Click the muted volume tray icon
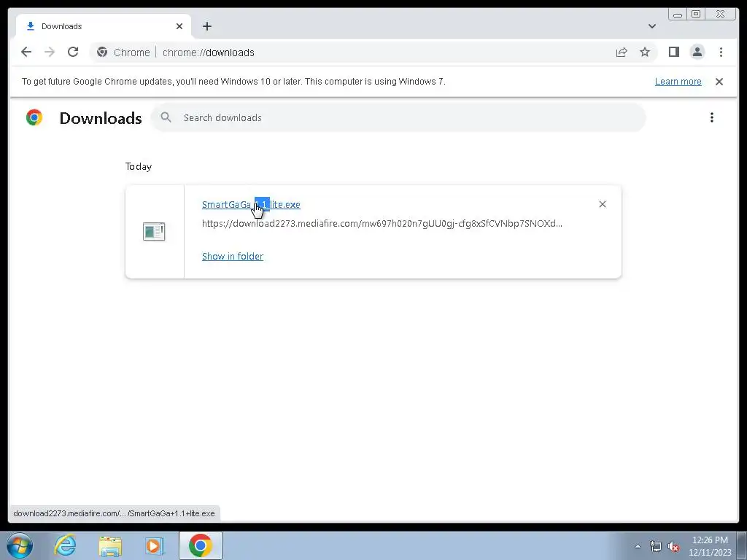The width and height of the screenshot is (747, 560). pyautogui.click(x=673, y=546)
